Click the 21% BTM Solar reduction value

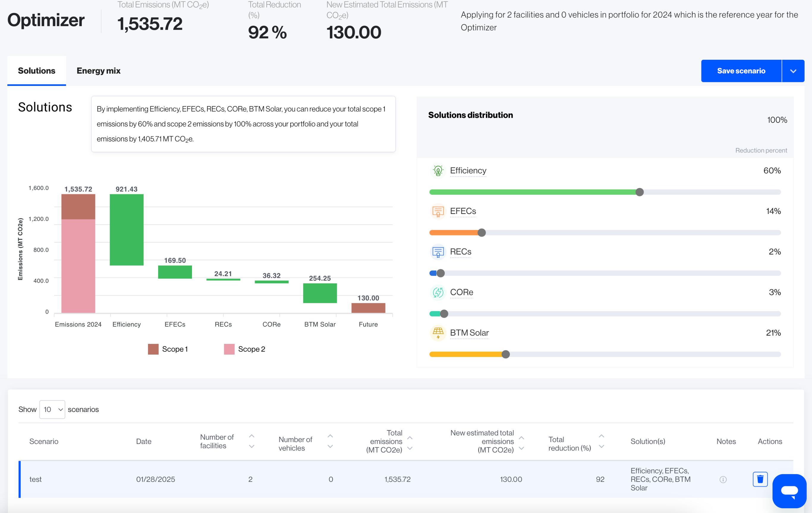(773, 333)
